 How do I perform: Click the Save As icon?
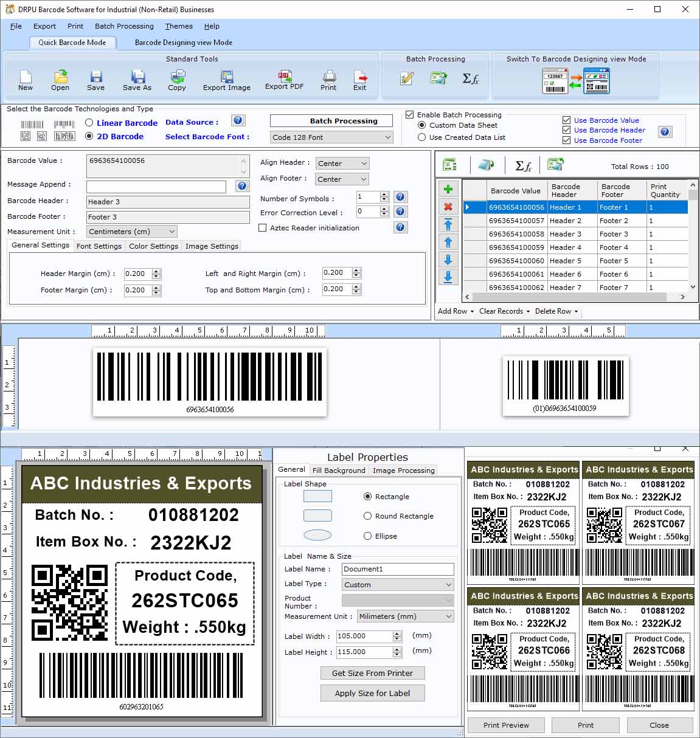pyautogui.click(x=137, y=77)
